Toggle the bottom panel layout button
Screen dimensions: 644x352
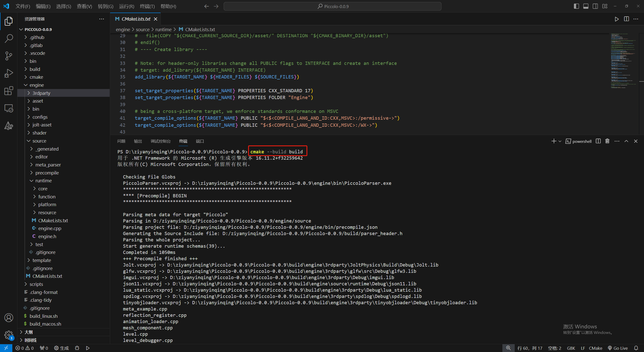[586, 6]
